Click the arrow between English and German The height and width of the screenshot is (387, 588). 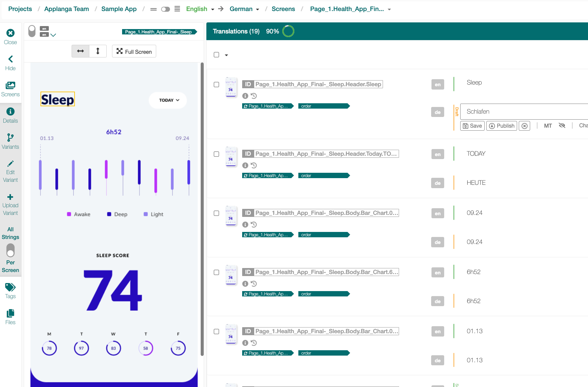[x=221, y=9]
